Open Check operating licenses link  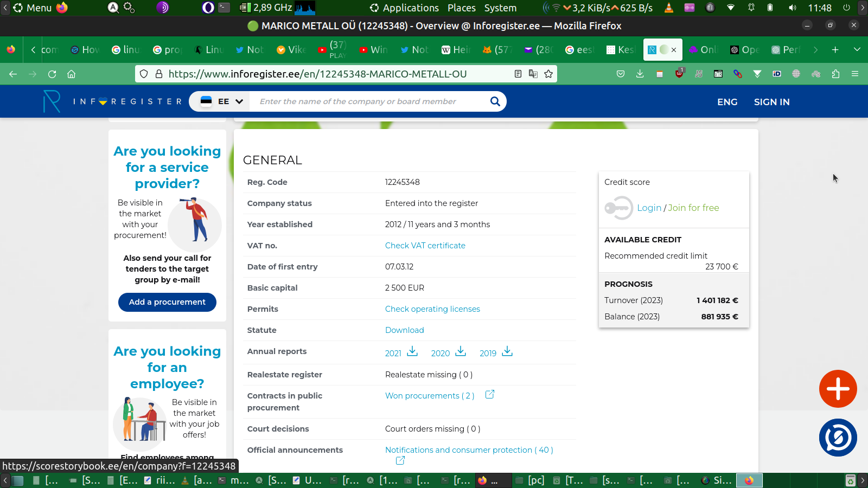[x=432, y=309]
